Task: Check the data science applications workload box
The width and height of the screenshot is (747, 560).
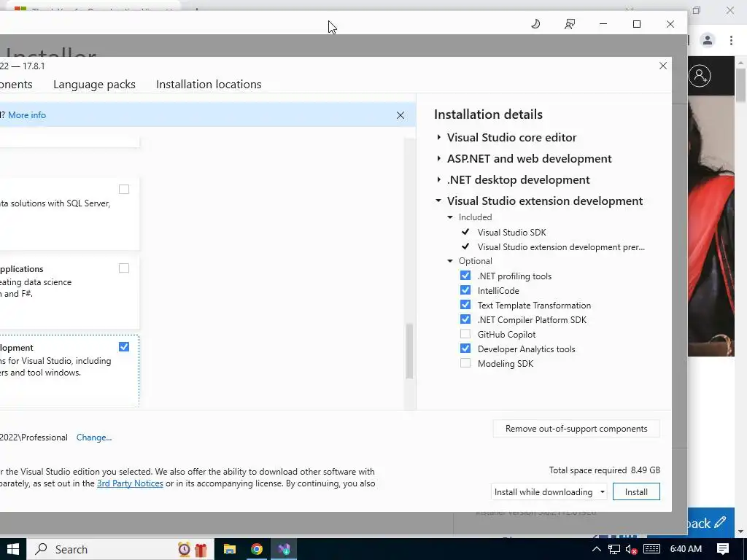Action: [x=124, y=268]
